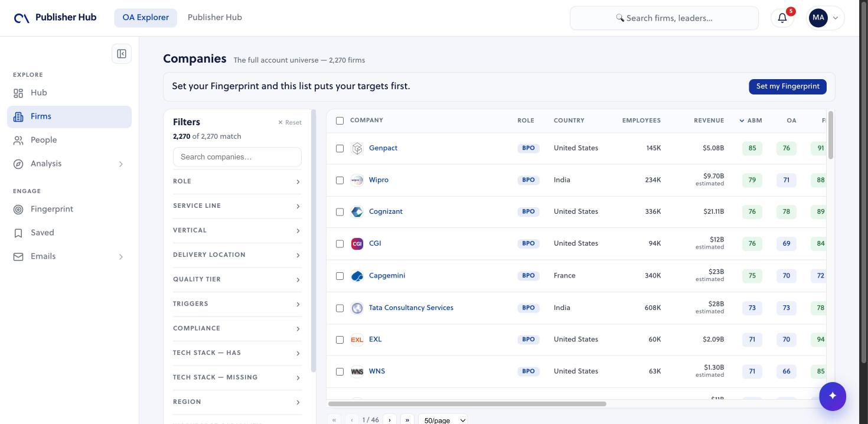The image size is (868, 424).
Task: Click the Emails envelope icon
Action: tap(18, 257)
